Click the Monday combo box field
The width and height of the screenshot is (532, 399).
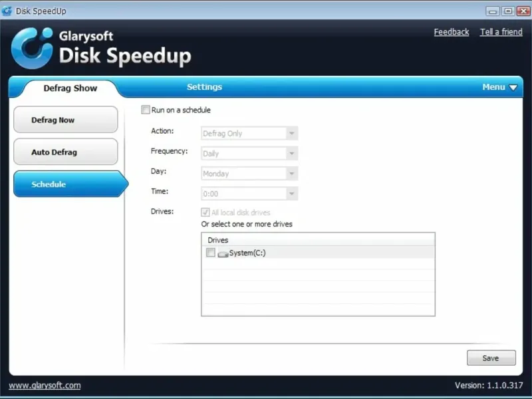[249, 174]
